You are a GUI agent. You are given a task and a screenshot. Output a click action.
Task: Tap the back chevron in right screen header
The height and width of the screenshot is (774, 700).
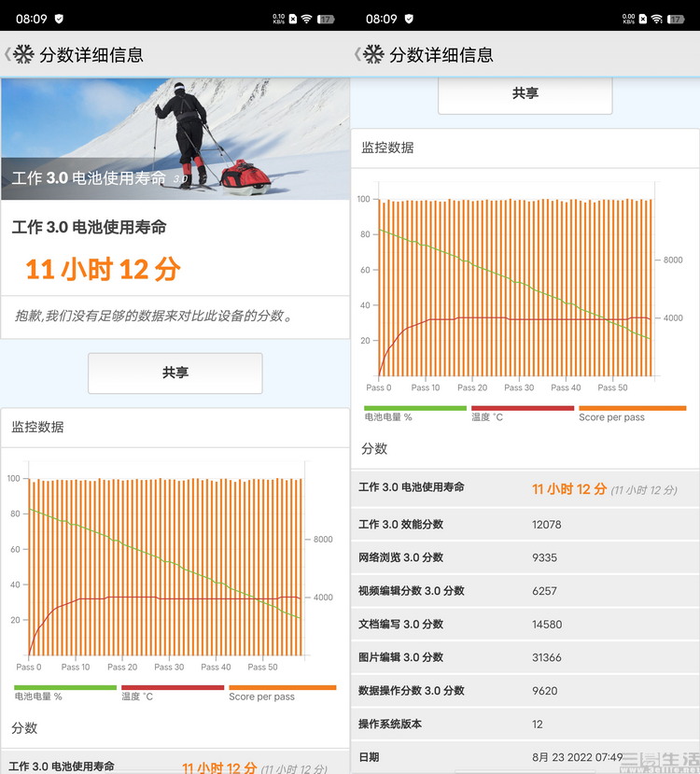pos(357,54)
